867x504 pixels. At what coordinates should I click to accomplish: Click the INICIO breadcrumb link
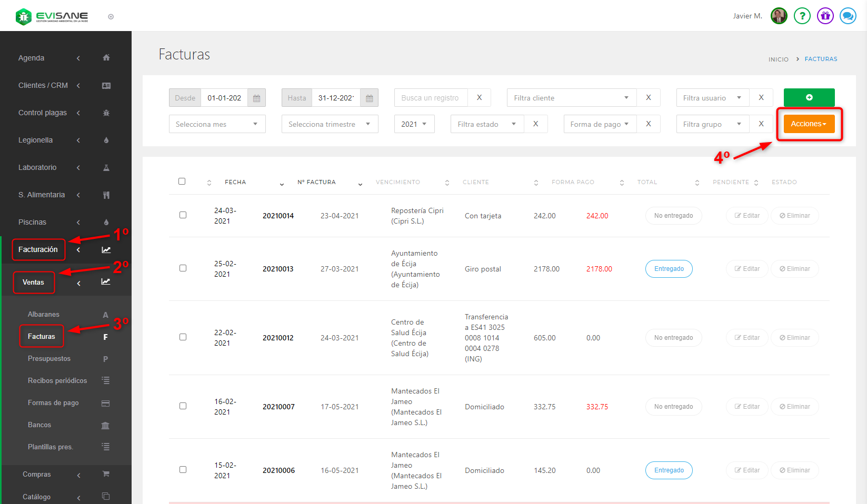[x=778, y=59]
